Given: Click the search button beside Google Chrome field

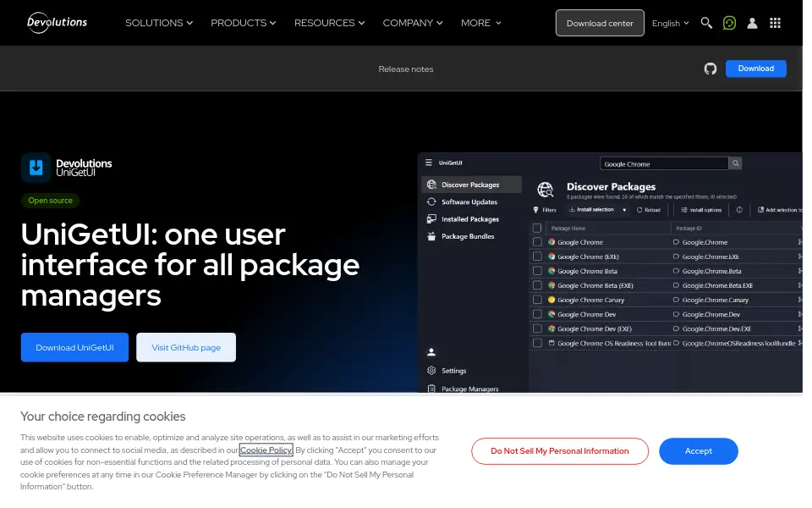Looking at the screenshot, I should (735, 163).
